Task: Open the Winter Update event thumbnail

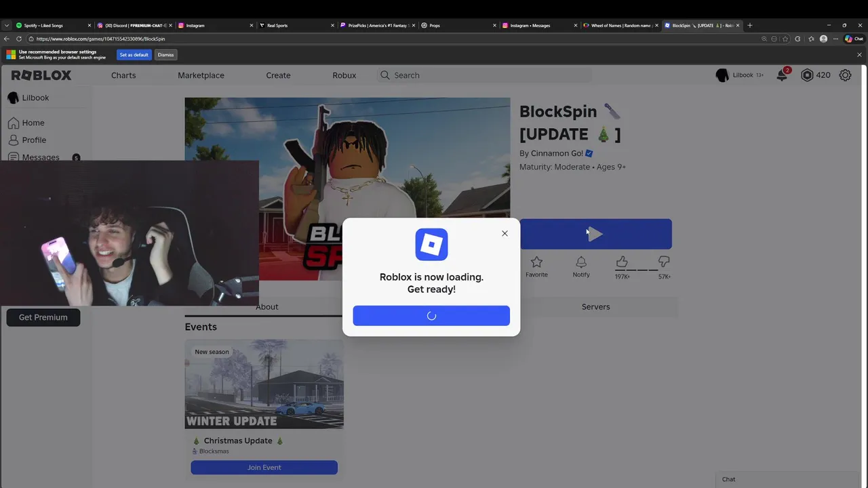Action: click(264, 384)
